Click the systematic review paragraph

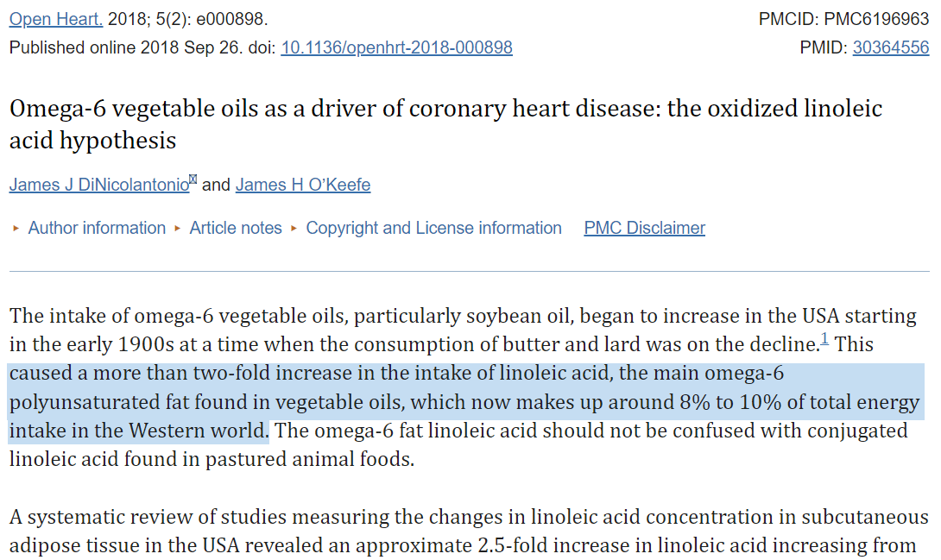[468, 532]
